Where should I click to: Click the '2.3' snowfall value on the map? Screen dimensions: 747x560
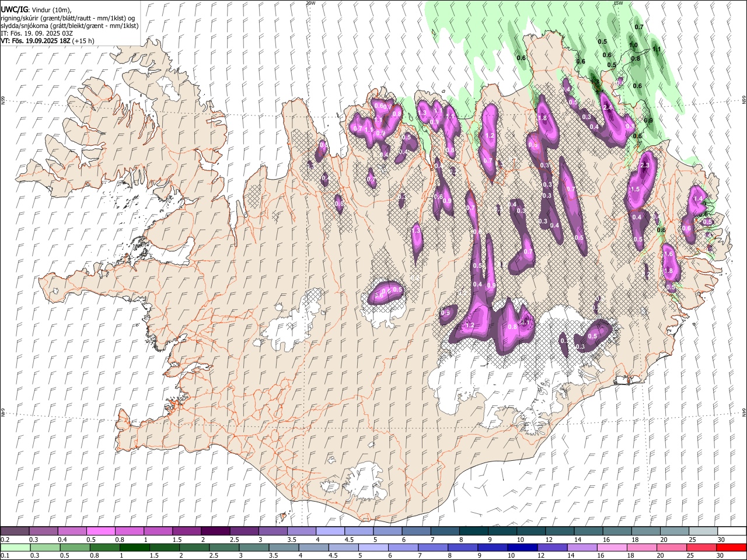[x=645, y=166]
